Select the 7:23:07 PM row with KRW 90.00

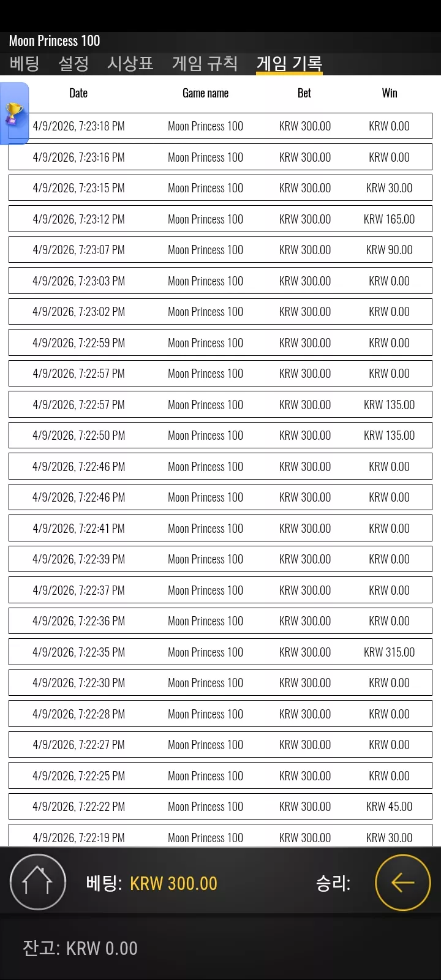[x=221, y=250]
